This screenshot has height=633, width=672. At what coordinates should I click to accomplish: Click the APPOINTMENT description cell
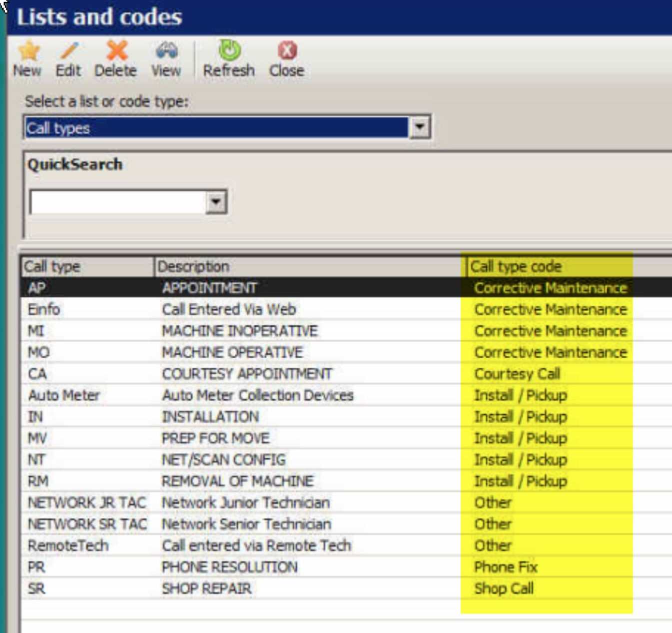209,288
